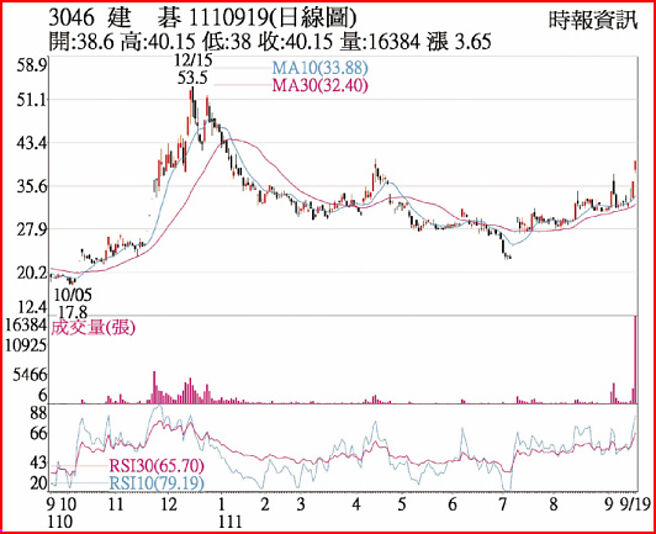Click the 88 RSI axis label
656x534 pixels.
click(38, 412)
